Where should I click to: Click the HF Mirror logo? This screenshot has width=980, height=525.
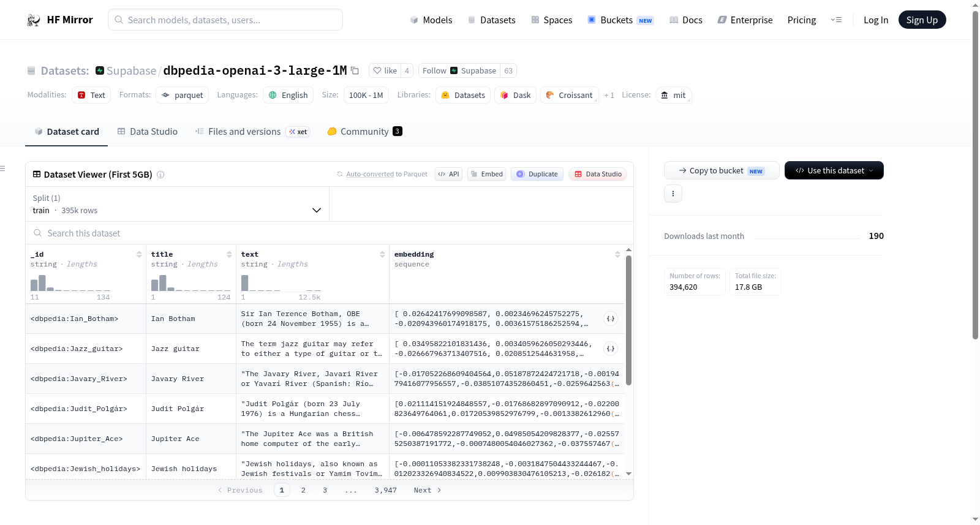click(x=60, y=20)
